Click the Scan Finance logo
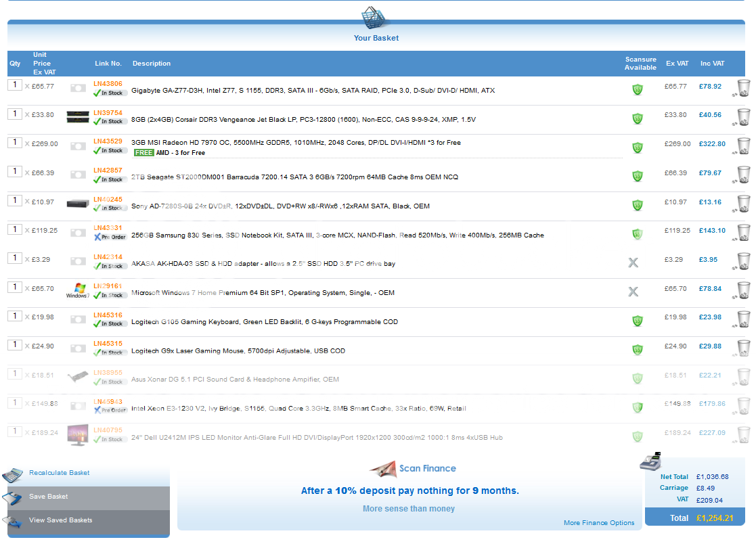The width and height of the screenshot is (756, 546). (413, 468)
